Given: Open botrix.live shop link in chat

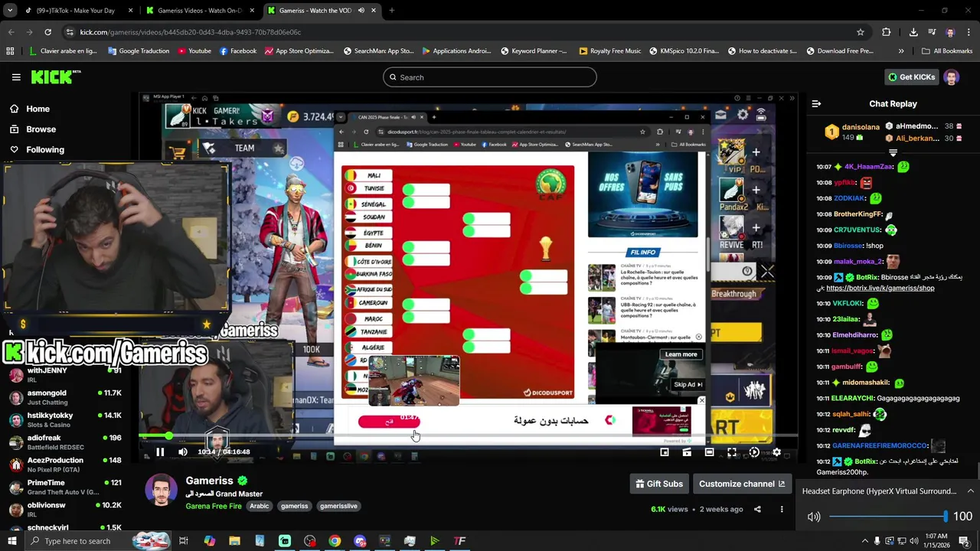Looking at the screenshot, I should pyautogui.click(x=880, y=289).
